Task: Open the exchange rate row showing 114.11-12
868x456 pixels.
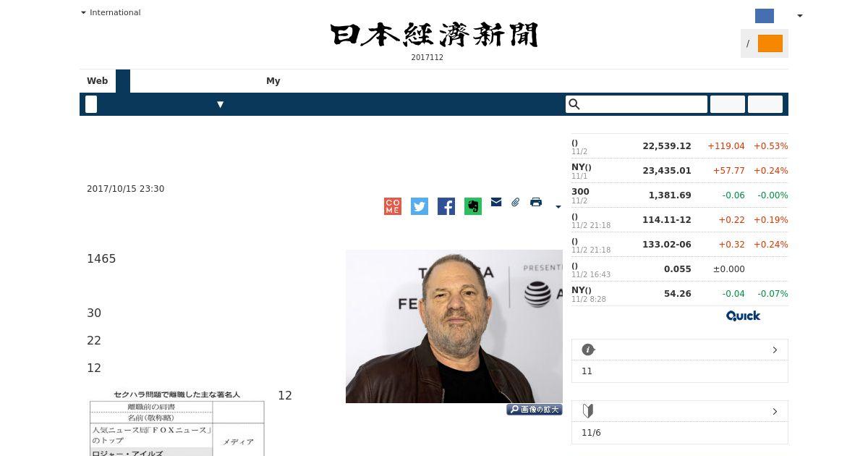Action: point(680,220)
